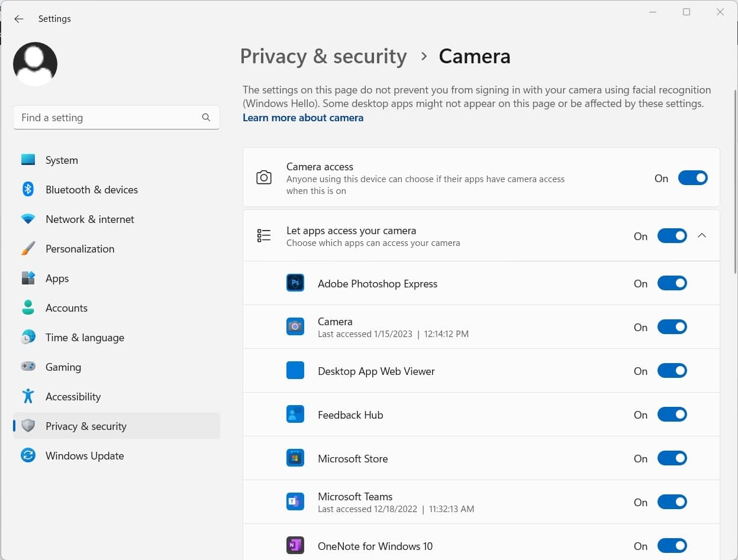Click the Microsoft Teams app icon

point(295,502)
